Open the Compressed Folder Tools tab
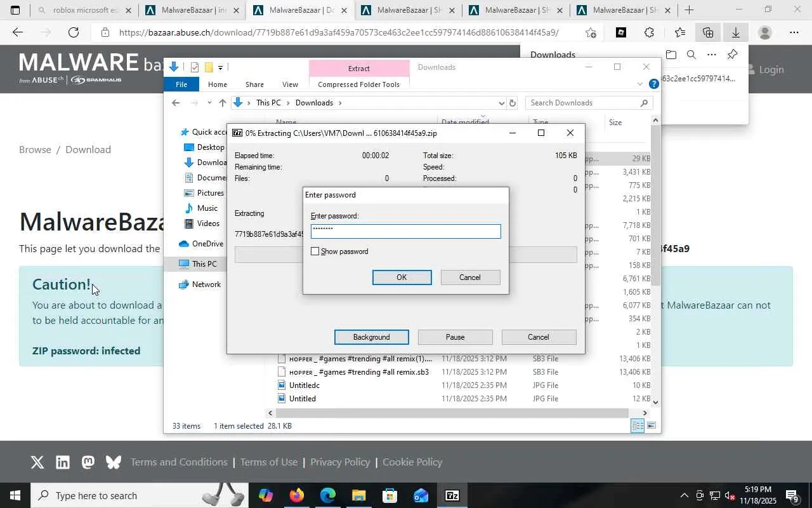 358,84
